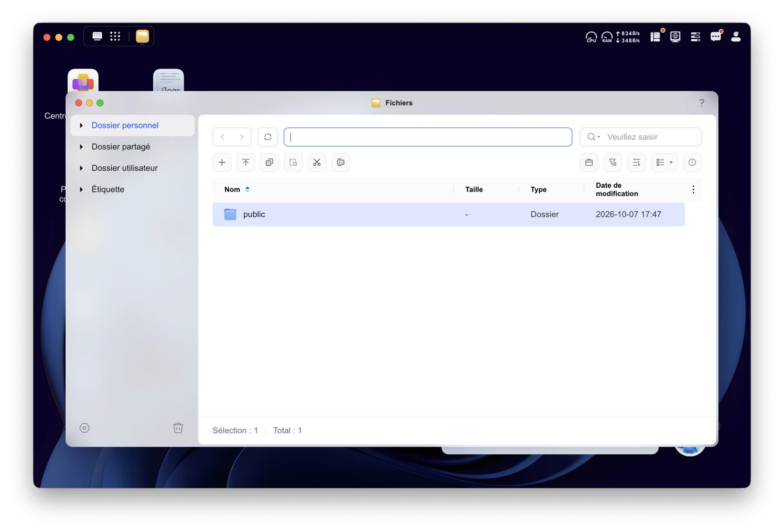Select Dossier utilisateur in the sidebar
784x532 pixels.
pos(133,168)
